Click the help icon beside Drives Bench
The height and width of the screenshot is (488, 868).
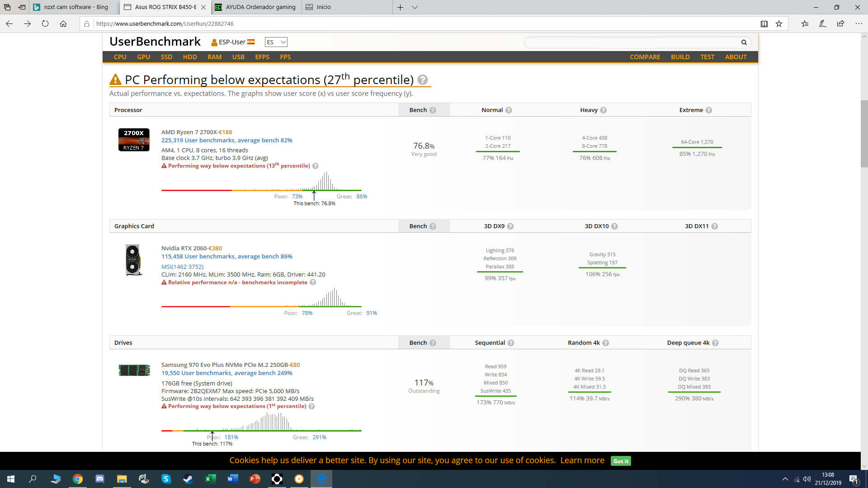click(433, 343)
